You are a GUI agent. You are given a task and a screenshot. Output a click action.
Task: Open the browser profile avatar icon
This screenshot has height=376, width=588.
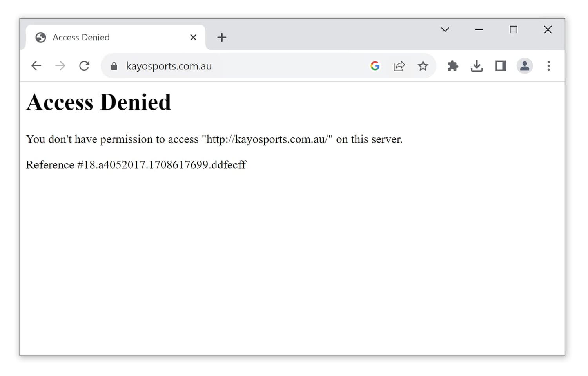[x=524, y=66]
